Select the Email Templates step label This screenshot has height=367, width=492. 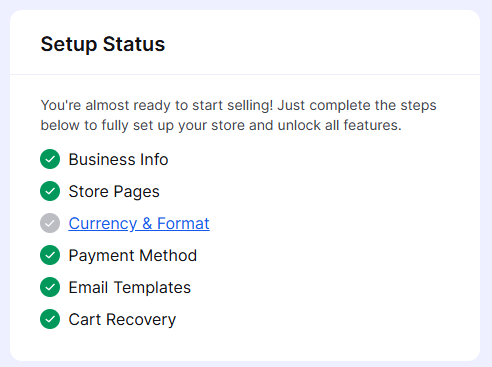(130, 288)
